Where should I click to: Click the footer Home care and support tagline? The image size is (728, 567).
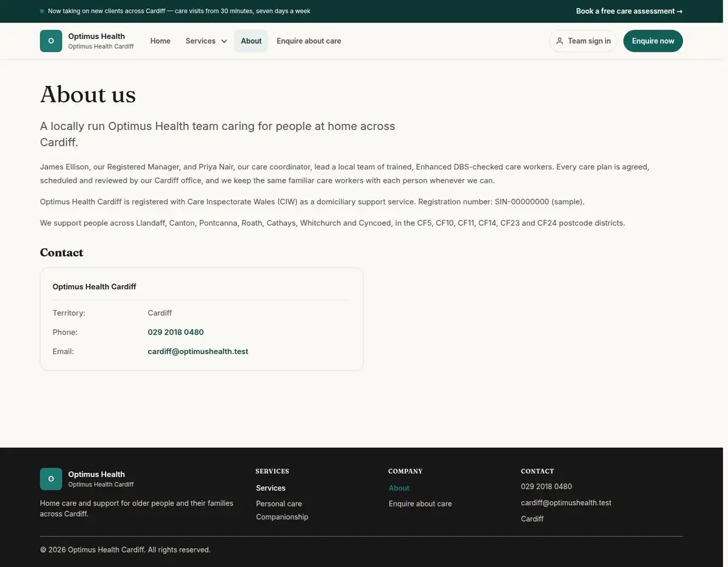point(136,509)
